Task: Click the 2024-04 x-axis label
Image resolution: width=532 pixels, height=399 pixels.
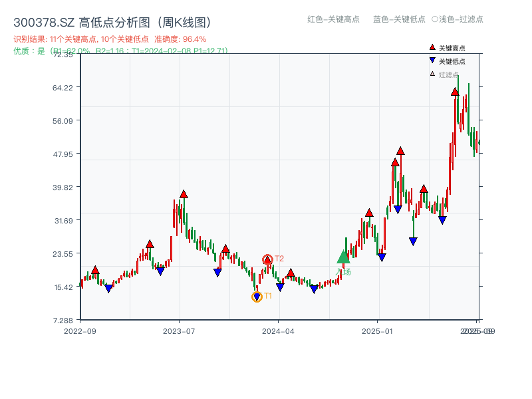Action: 278,331
